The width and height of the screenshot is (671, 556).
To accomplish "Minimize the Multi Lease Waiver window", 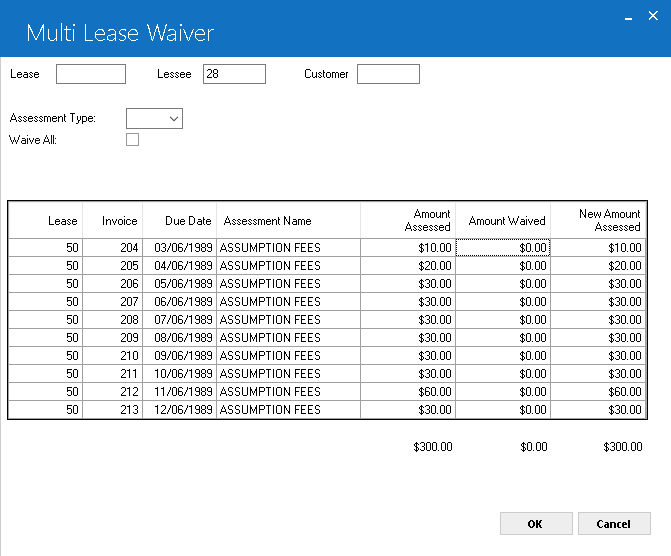I will (628, 17).
